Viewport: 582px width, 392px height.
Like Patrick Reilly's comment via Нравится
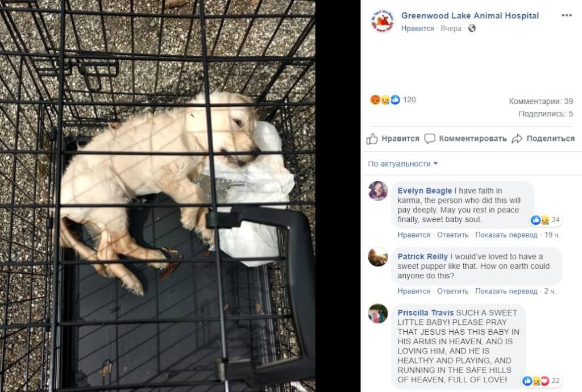tap(414, 291)
